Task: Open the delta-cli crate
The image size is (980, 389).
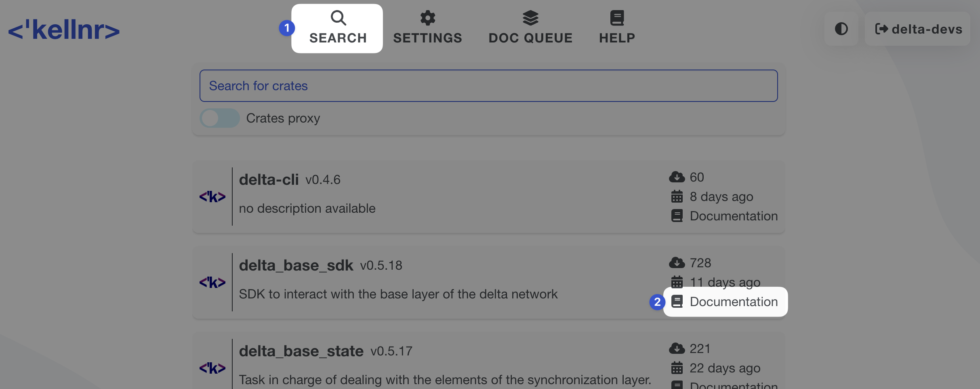Action: (269, 180)
